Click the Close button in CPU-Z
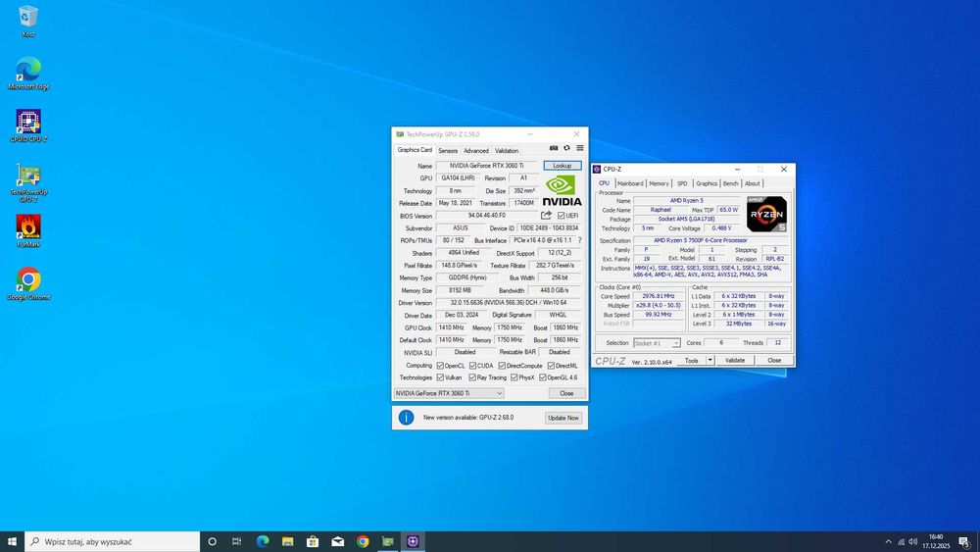The image size is (980, 552). pyautogui.click(x=774, y=360)
